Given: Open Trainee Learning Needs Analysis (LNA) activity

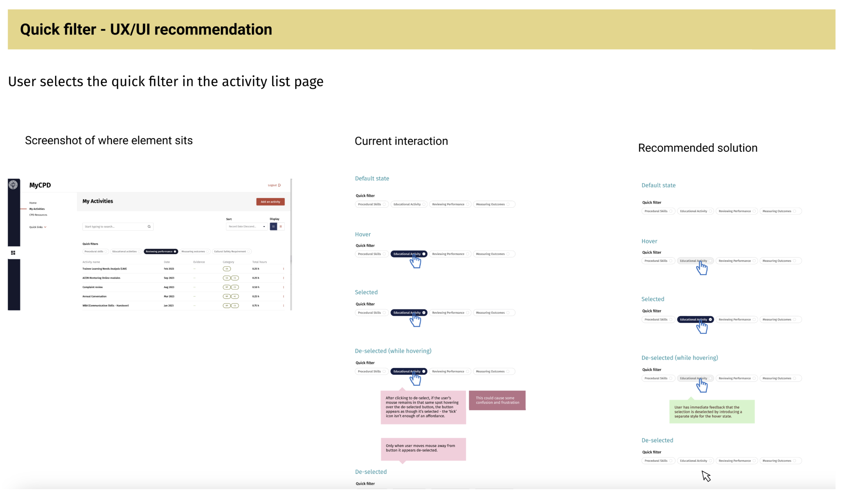Looking at the screenshot, I should tap(104, 269).
